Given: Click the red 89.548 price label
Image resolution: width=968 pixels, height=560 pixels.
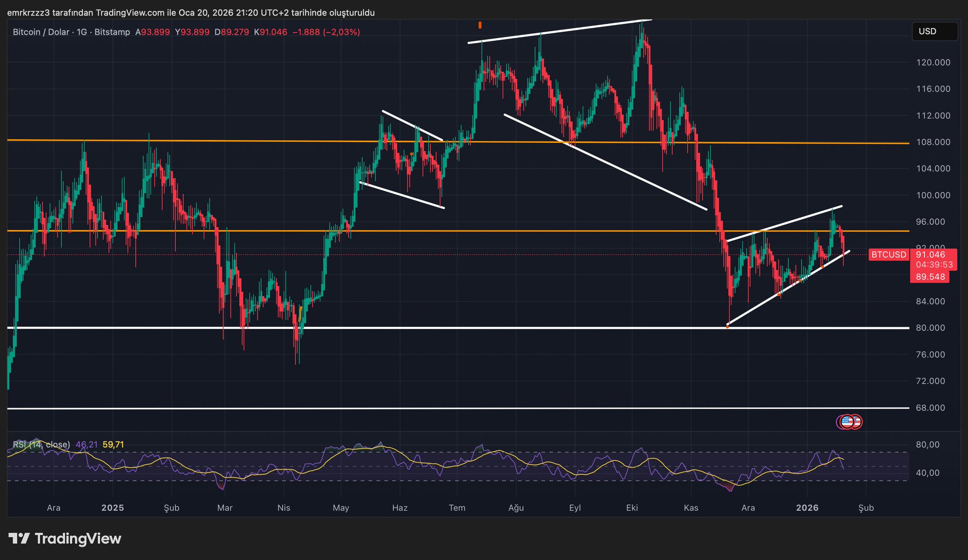Looking at the screenshot, I should (x=930, y=277).
